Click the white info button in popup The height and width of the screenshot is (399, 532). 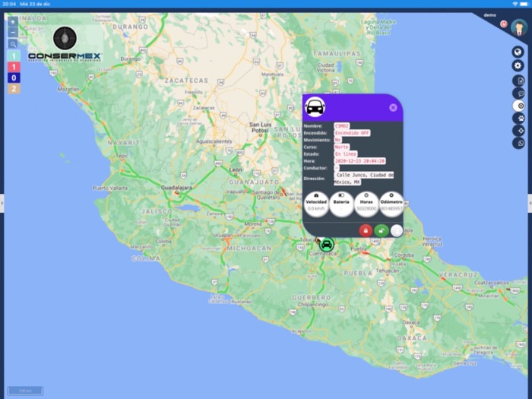(x=397, y=231)
